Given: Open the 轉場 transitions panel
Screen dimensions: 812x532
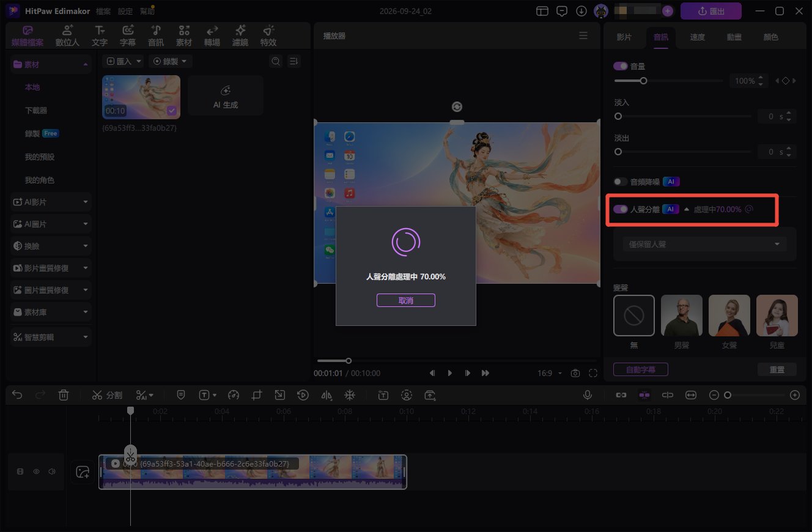Looking at the screenshot, I should (212, 36).
